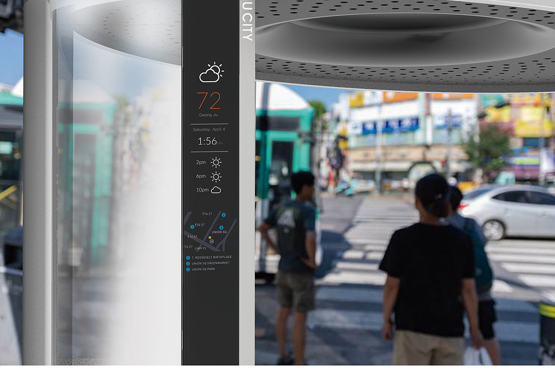Tap the date Saturday, April 4

pyautogui.click(x=209, y=129)
